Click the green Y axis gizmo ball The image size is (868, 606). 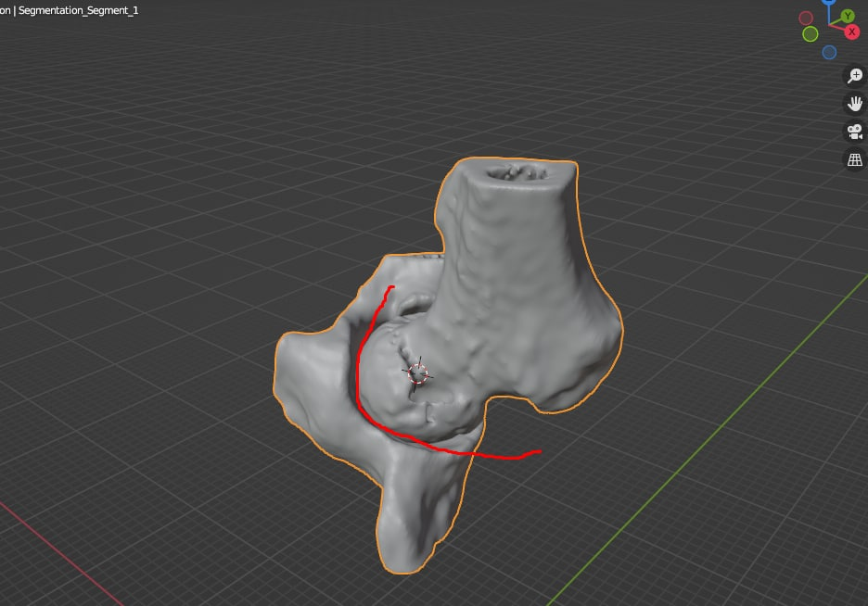[x=848, y=16]
